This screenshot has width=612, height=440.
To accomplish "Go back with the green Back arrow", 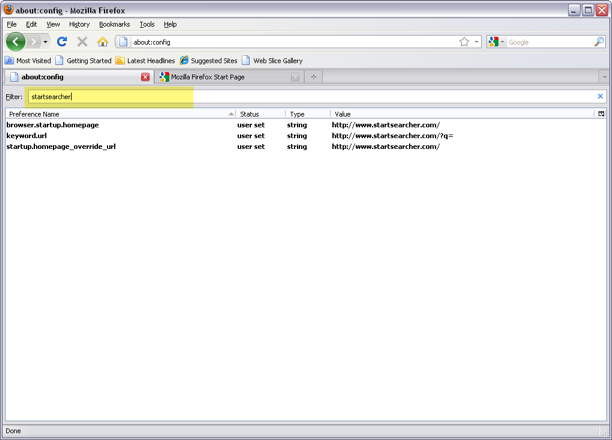I will click(16, 41).
